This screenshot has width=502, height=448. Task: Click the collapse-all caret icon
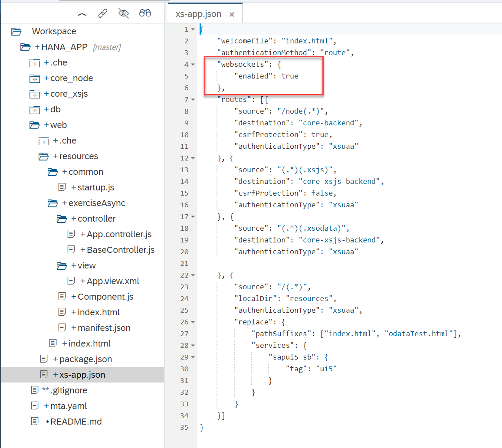pos(82,14)
